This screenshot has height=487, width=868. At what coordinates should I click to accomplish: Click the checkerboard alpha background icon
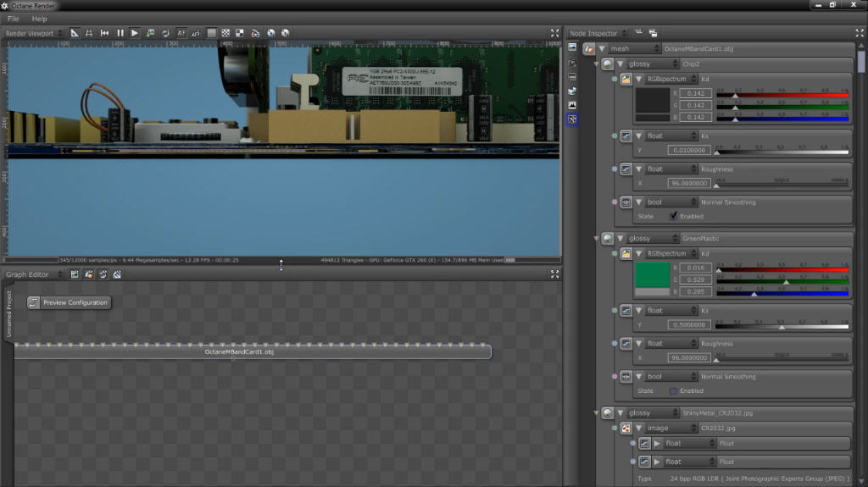[226, 33]
